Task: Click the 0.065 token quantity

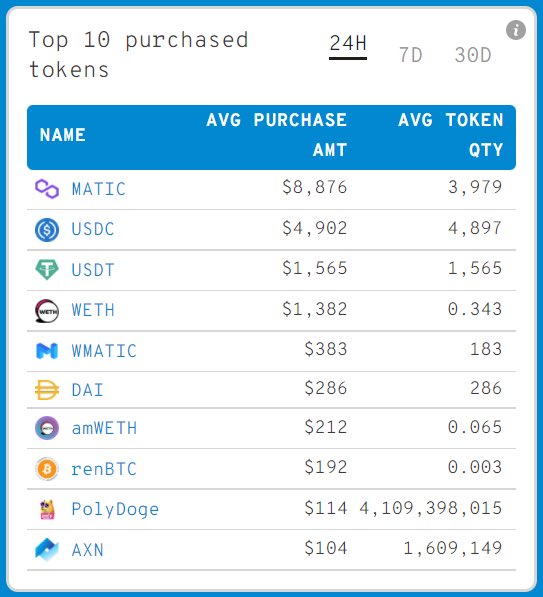Action: 475,427
